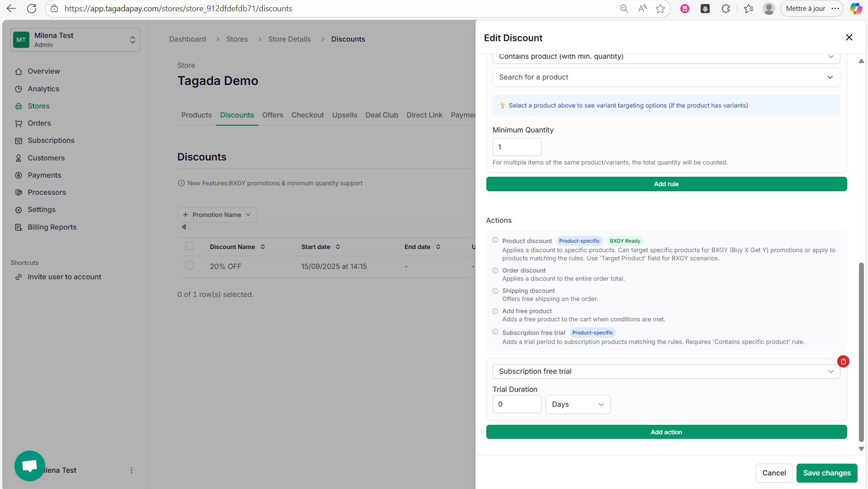868x489 pixels.
Task: Click the info icon next to Shipping discount
Action: [495, 291]
